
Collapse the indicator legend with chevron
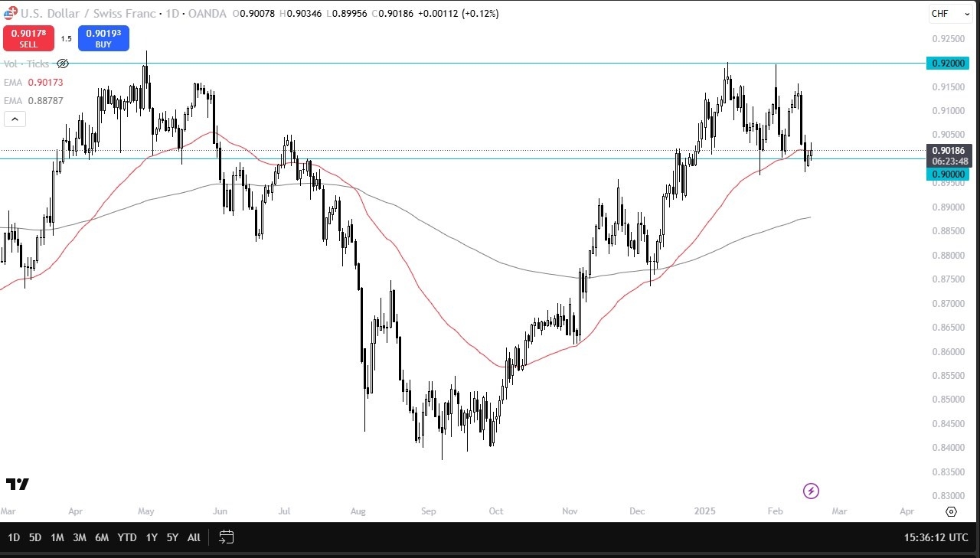15,119
